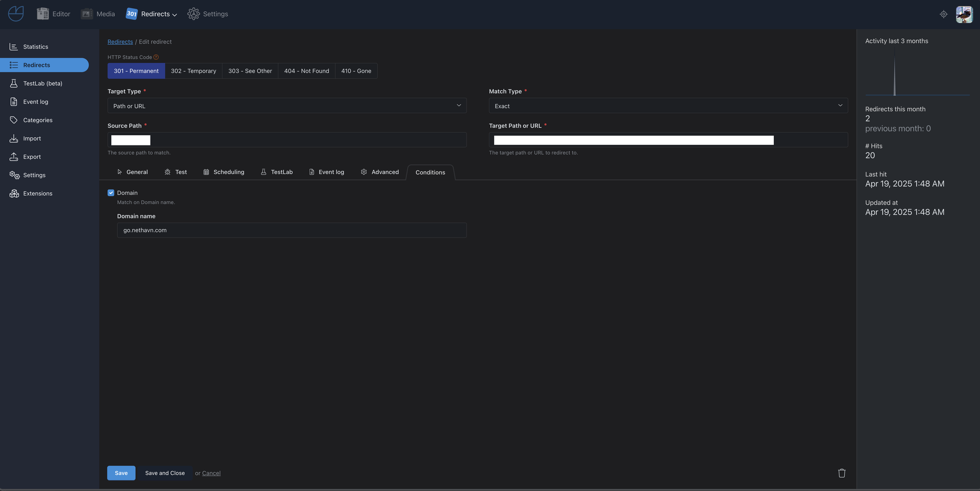Image resolution: width=980 pixels, height=491 pixels.
Task: Click the Domain name input field
Action: (291, 230)
